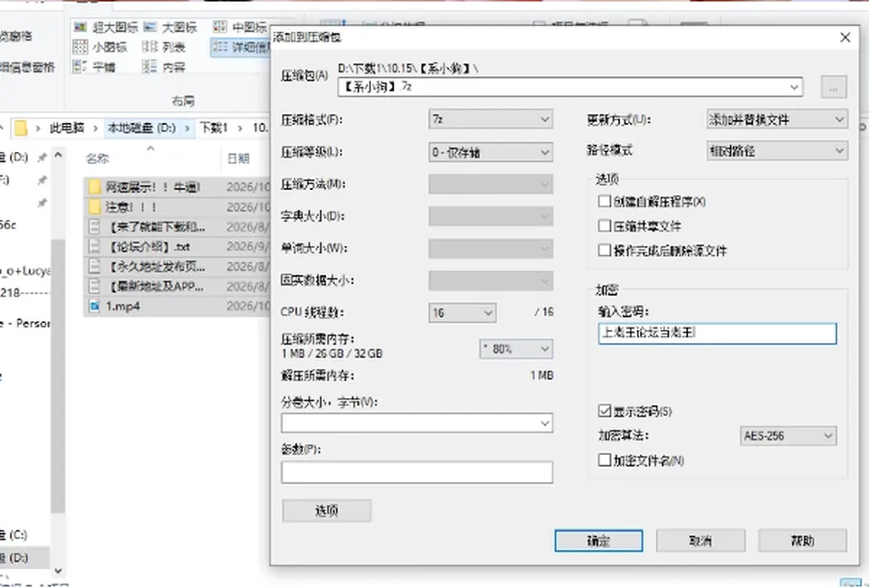The image size is (869, 588).
Task: Expand the CPU 线程数 dropdown
Action: 463,313
